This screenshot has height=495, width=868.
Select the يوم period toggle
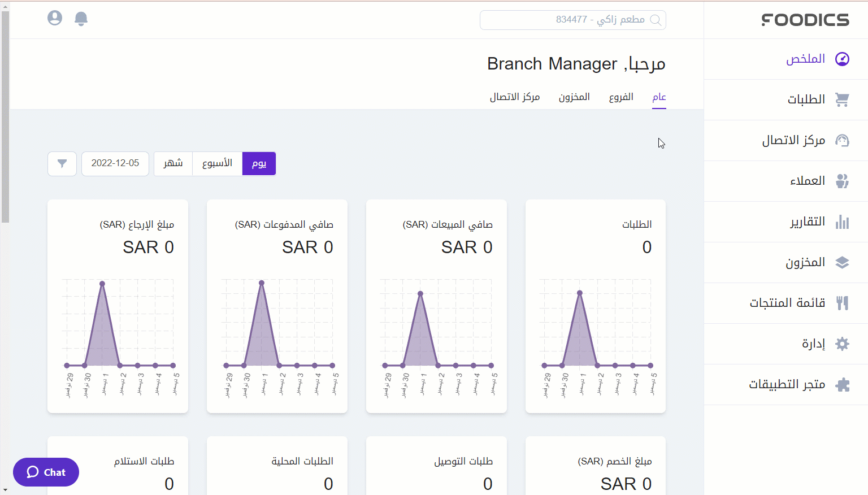[x=259, y=164]
